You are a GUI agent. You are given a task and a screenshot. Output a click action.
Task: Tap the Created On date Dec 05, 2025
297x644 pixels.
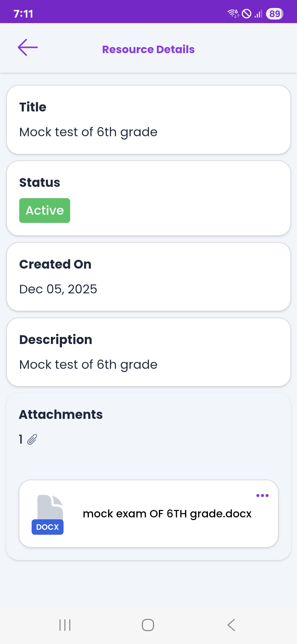pos(58,289)
